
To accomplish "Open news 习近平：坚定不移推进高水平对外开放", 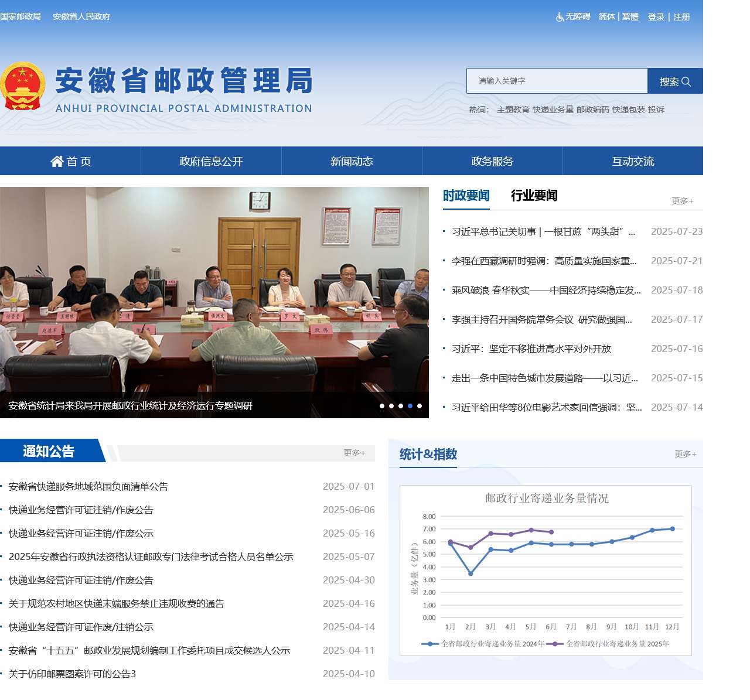I will [531, 349].
